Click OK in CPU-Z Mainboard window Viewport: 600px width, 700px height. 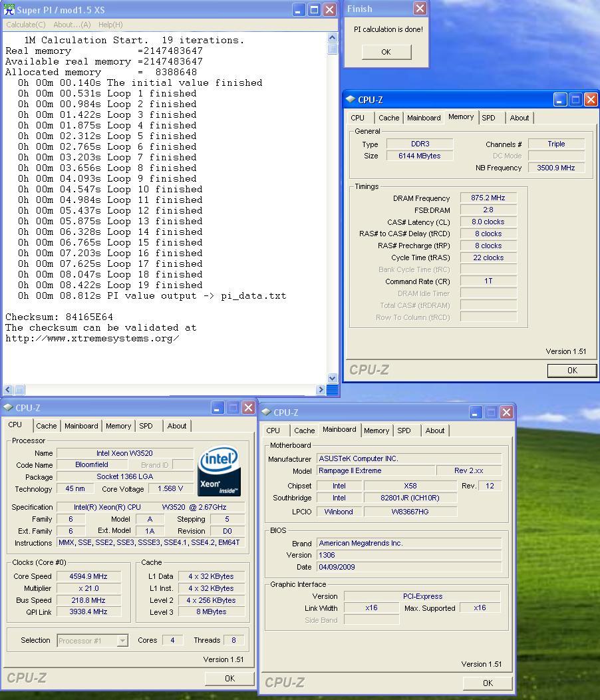[488, 683]
